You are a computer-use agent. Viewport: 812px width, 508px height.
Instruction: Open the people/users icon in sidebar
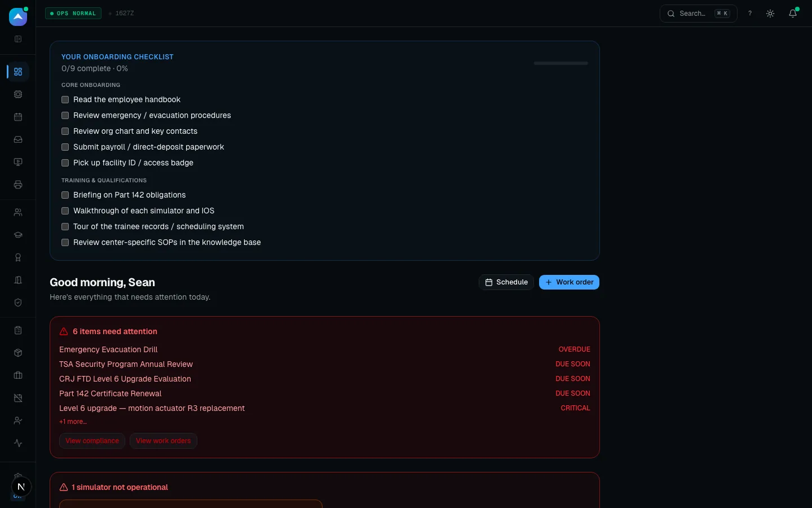point(18,212)
